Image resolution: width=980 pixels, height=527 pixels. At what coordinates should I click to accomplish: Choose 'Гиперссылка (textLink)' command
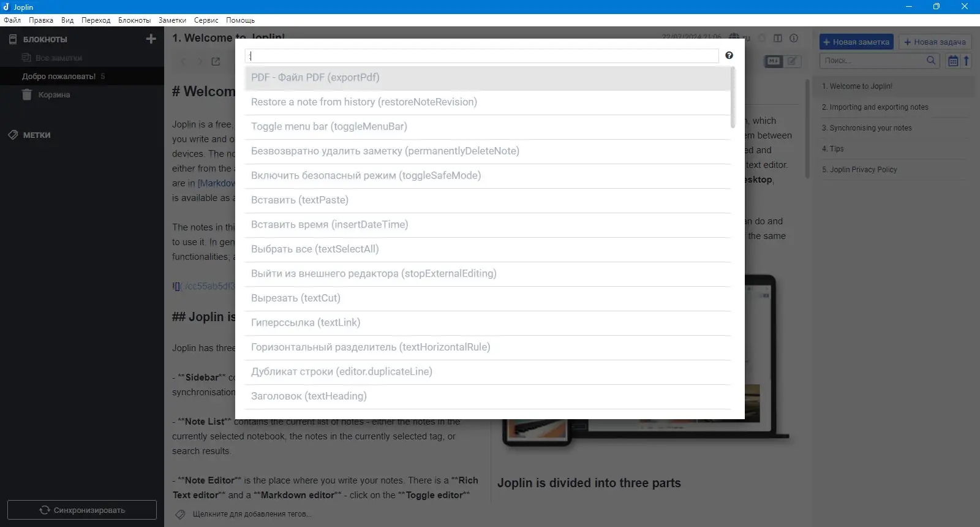[488, 323]
